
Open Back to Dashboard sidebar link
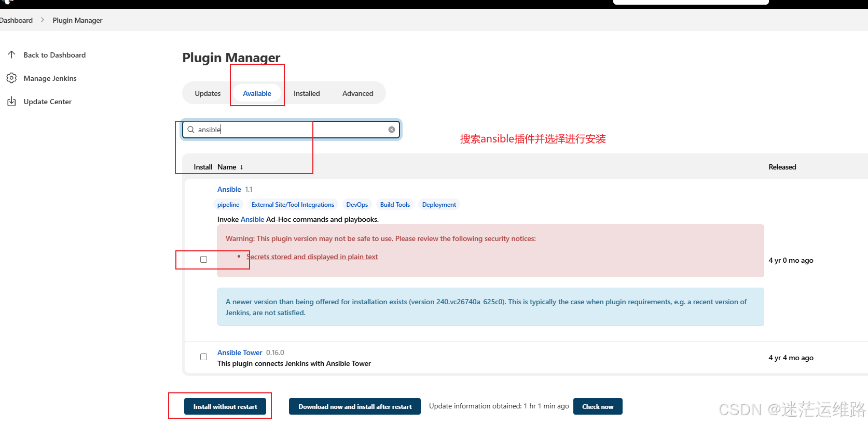pyautogui.click(x=54, y=55)
